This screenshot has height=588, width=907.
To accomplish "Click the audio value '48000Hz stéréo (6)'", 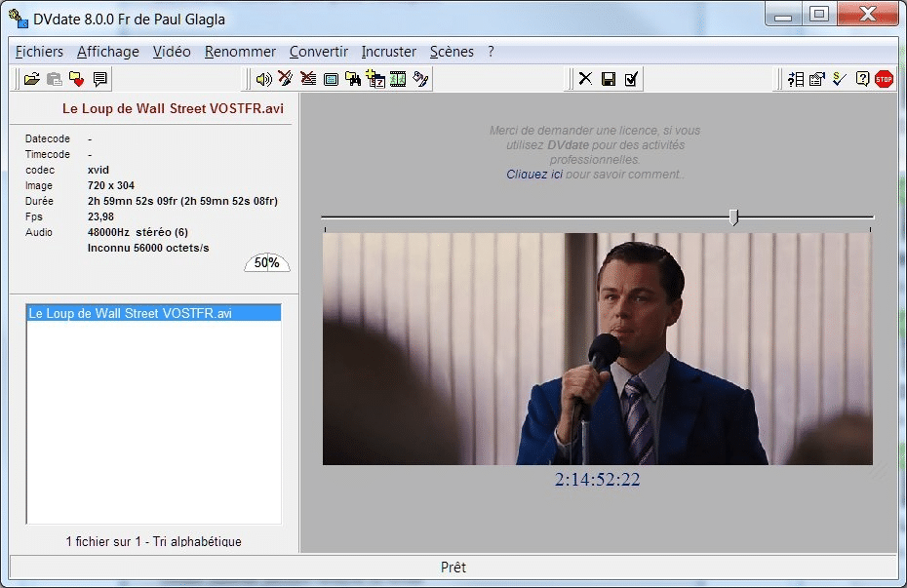I will coord(138,232).
